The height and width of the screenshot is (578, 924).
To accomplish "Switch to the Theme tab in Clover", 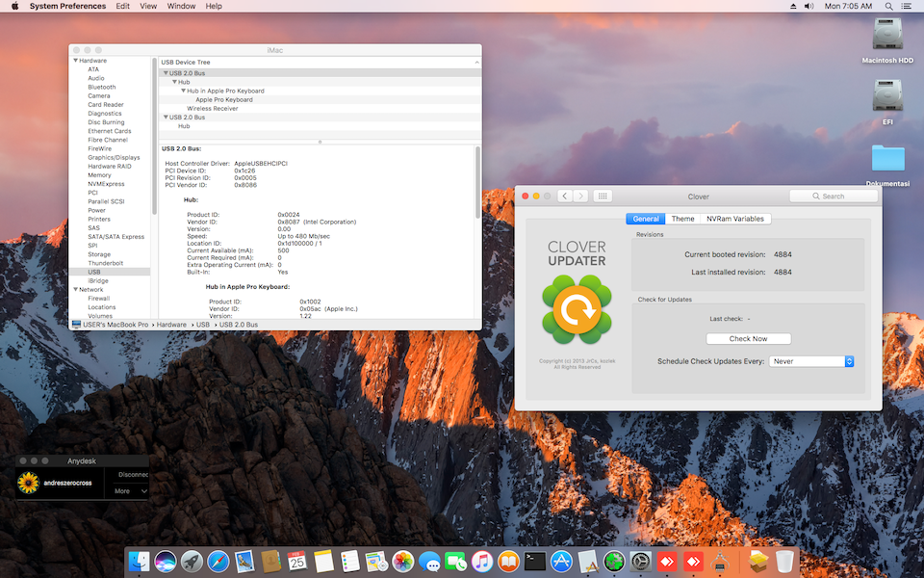I will pos(682,219).
